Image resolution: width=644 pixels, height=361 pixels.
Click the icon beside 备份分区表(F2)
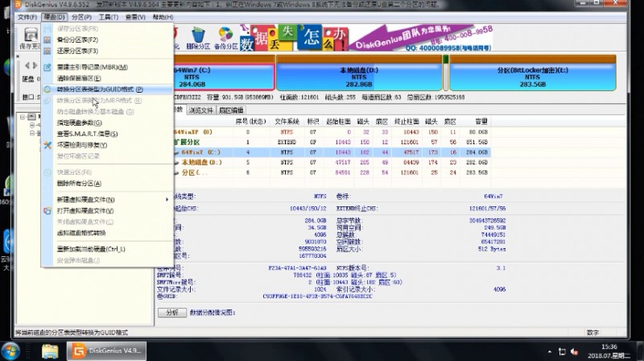click(x=47, y=39)
